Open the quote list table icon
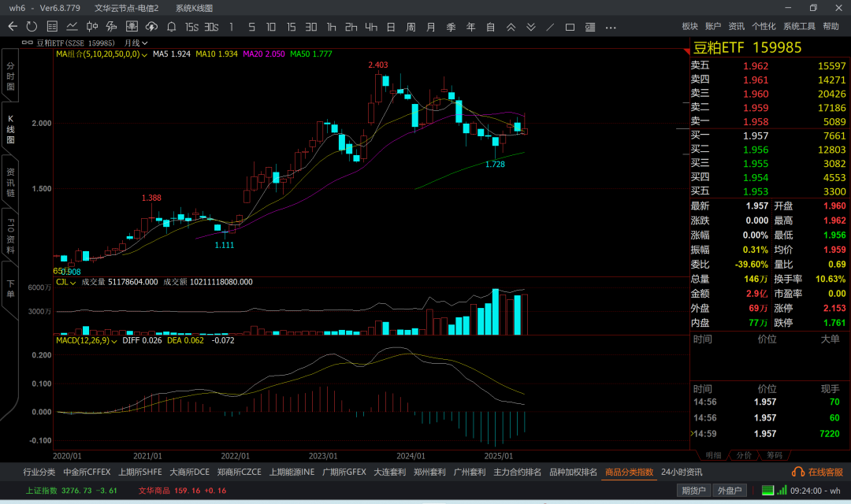851x504 pixels. click(52, 27)
